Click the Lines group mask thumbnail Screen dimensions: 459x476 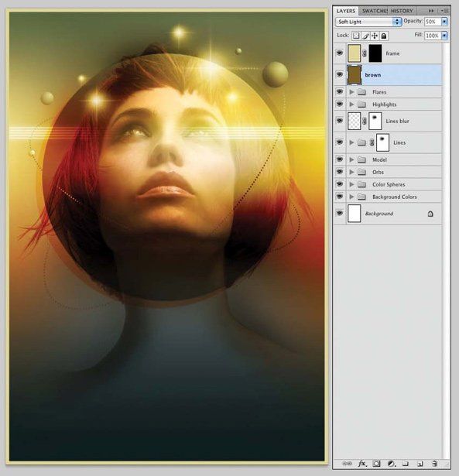tap(382, 142)
